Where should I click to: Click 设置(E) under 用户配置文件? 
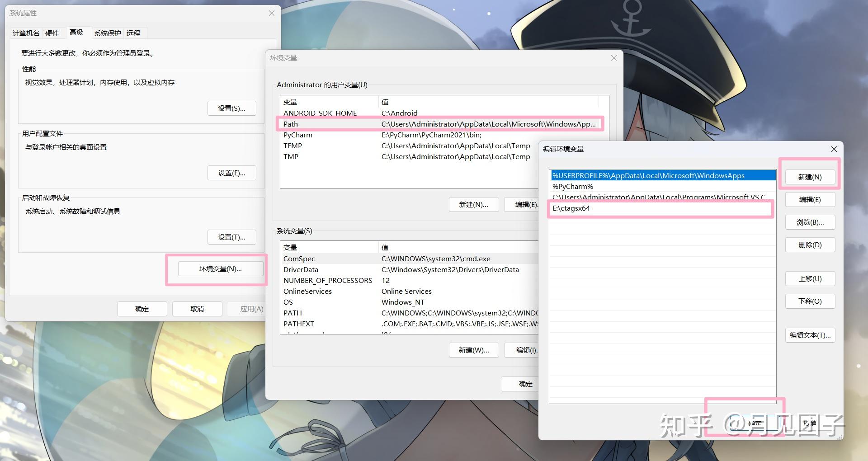click(231, 173)
